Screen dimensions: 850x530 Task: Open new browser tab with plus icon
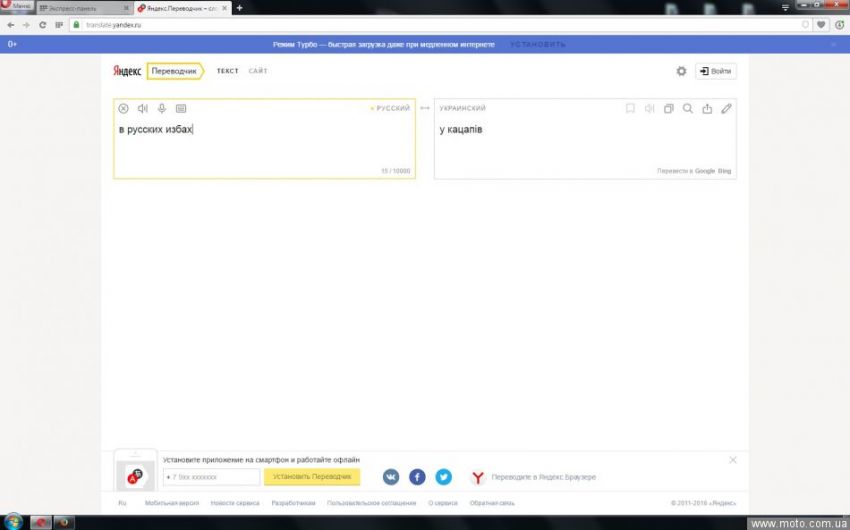[240, 8]
